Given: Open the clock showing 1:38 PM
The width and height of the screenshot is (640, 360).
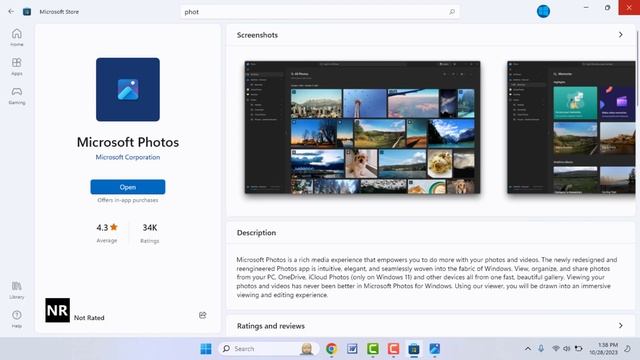Looking at the screenshot, I should [603, 349].
